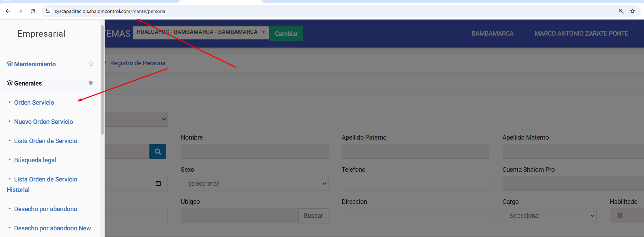Click the sidebar vertical scrollbar
Screen dimensions: 644x237
point(102,80)
